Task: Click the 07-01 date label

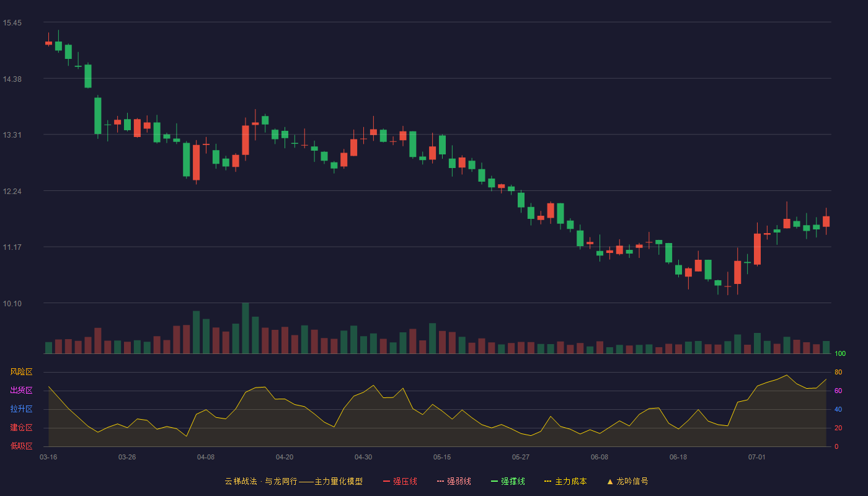Action: click(x=757, y=457)
